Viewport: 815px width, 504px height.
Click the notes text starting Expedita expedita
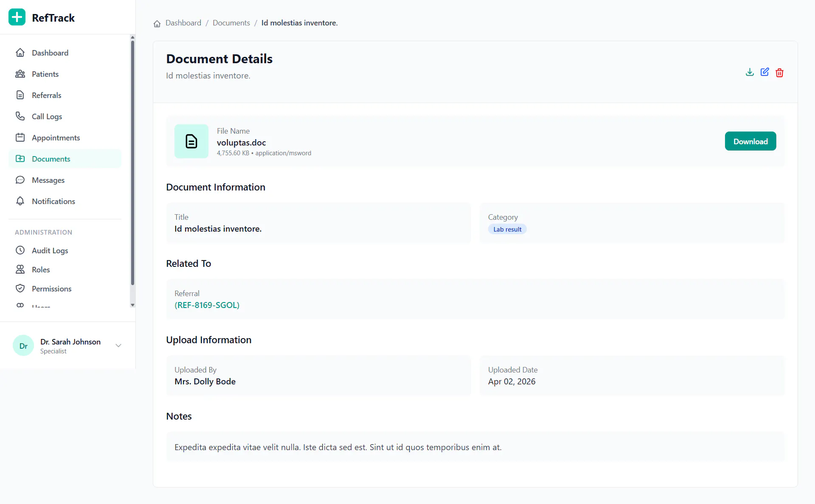click(338, 447)
